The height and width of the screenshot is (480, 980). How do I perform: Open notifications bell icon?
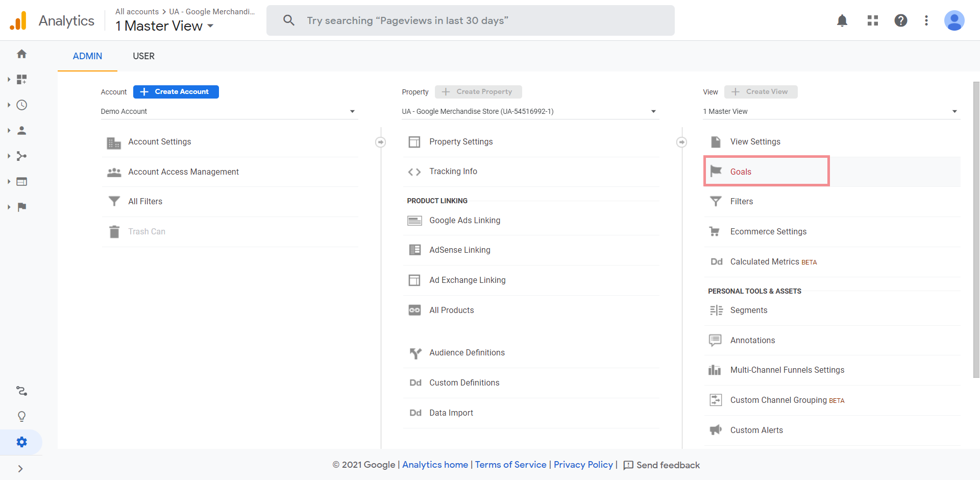842,20
